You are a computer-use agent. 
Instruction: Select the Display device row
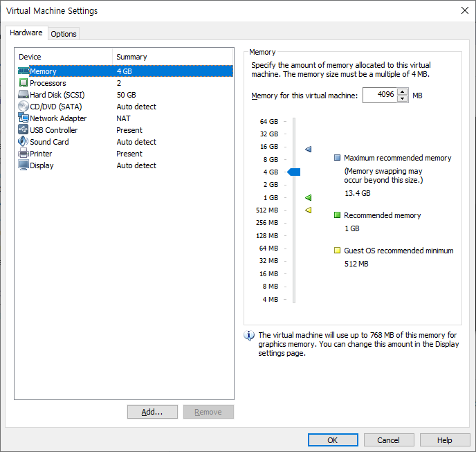click(x=125, y=165)
